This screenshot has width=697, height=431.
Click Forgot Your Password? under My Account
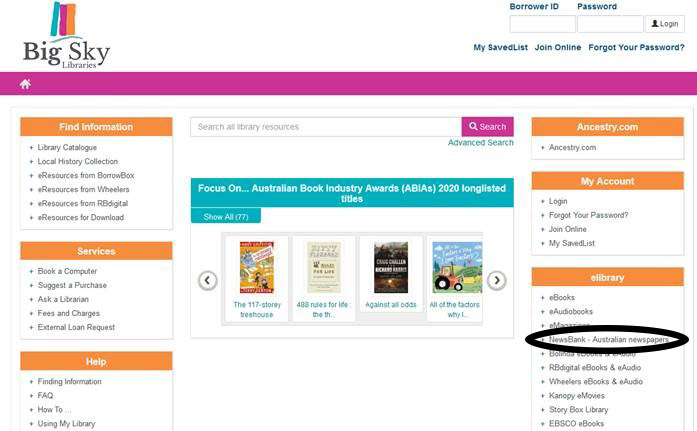click(x=589, y=215)
